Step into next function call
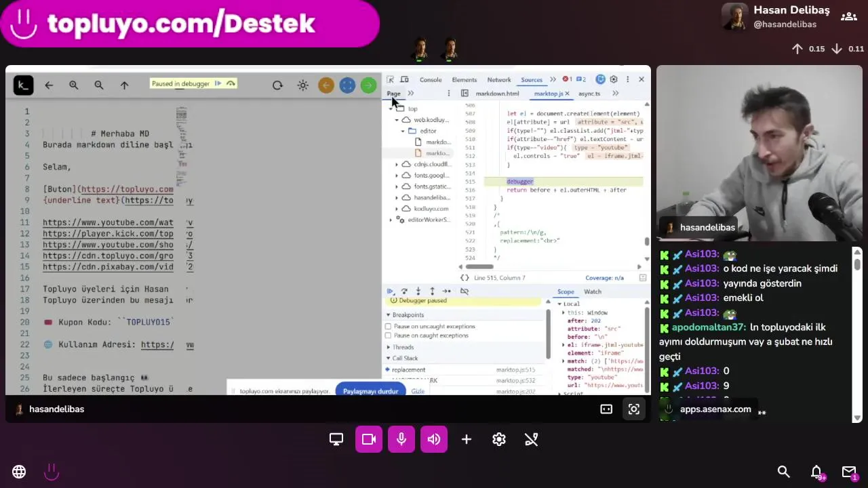 pos(418,291)
